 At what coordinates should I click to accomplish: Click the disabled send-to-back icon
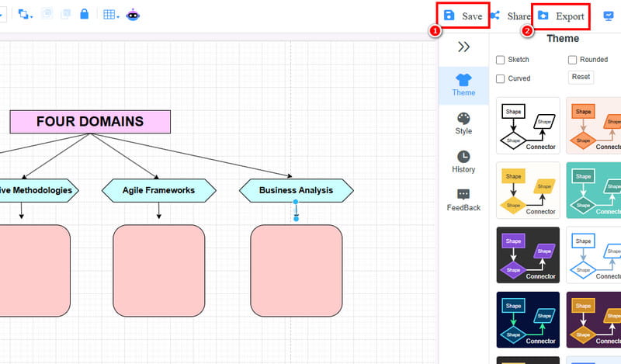tap(65, 14)
